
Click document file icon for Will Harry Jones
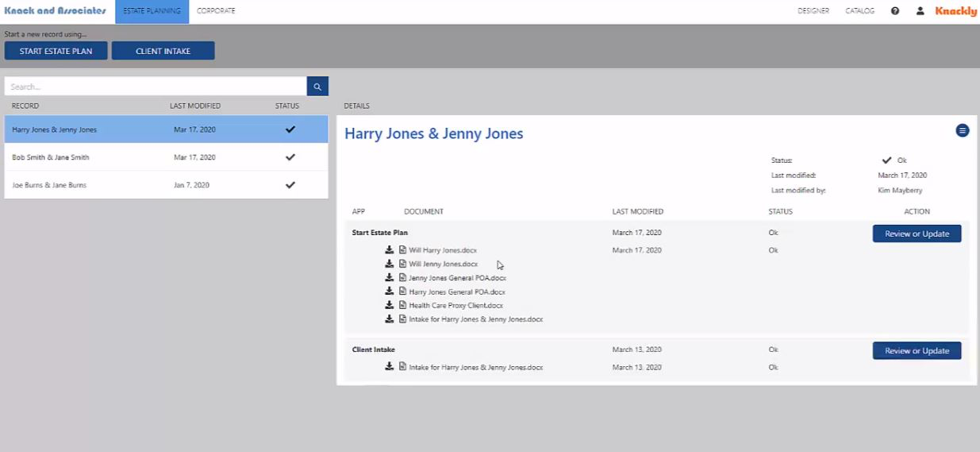pos(402,250)
